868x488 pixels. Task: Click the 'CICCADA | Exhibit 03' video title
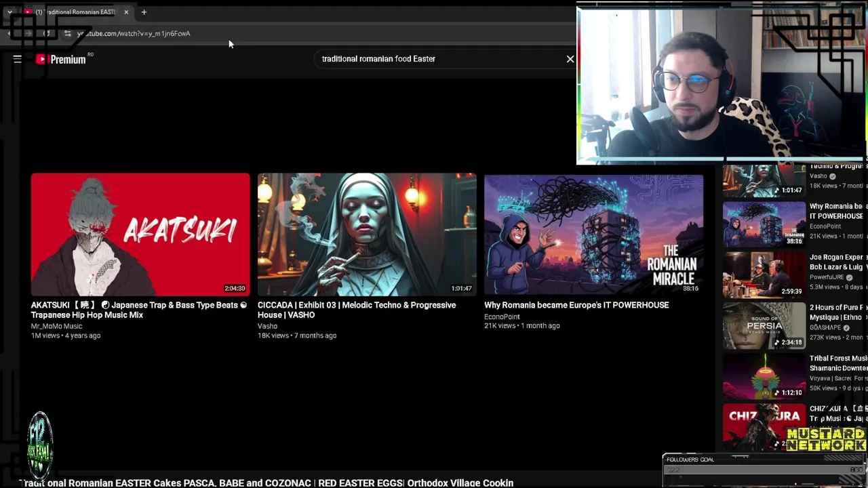pos(357,310)
